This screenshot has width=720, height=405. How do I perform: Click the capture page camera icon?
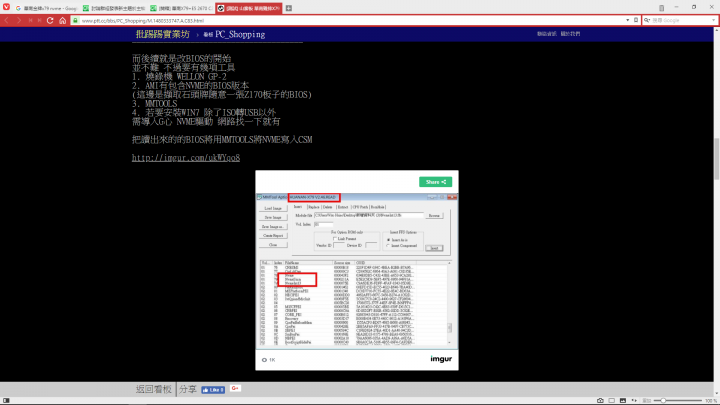click(600, 401)
